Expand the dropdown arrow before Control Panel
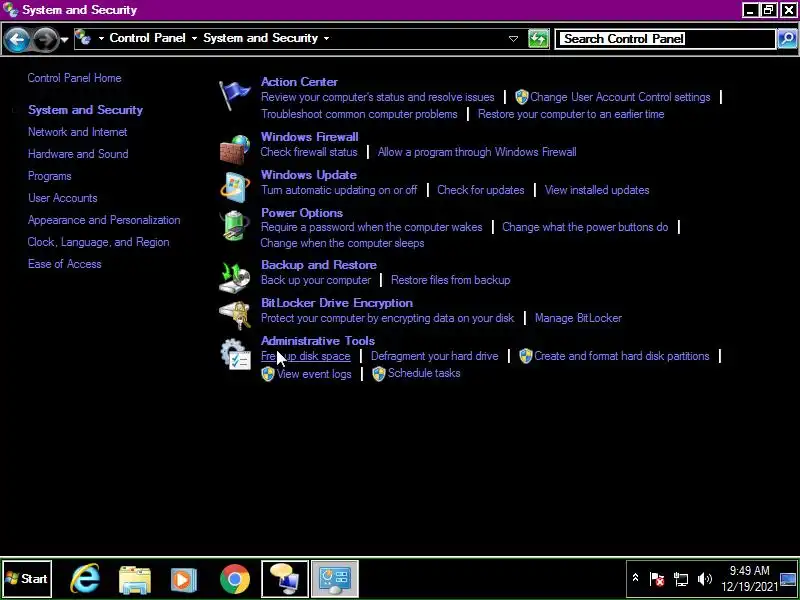This screenshot has height=600, width=800. [x=101, y=38]
